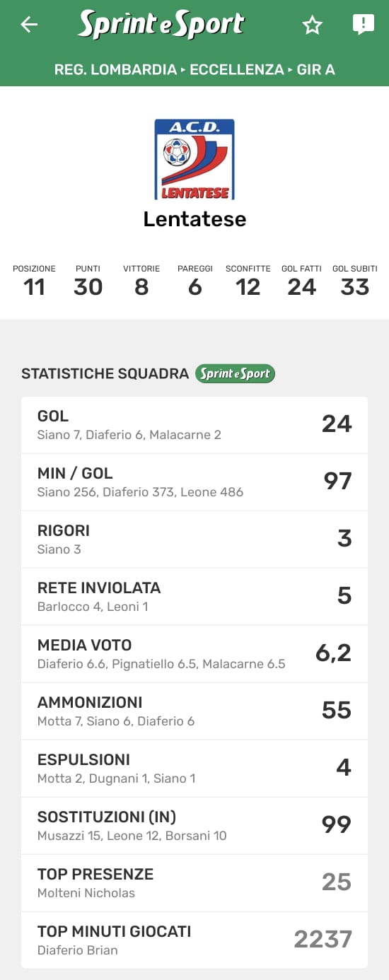Mark Lentatese as favorite with star icon

[312, 25]
